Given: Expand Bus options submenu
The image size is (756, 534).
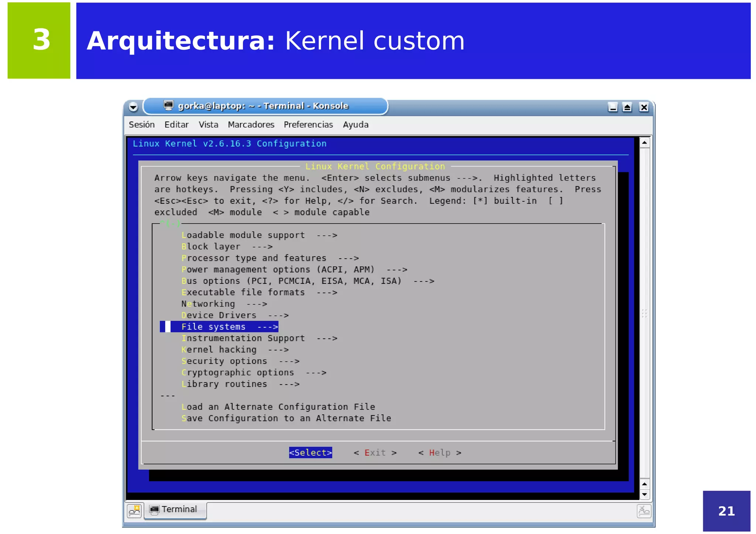Looking at the screenshot, I should coord(307,281).
